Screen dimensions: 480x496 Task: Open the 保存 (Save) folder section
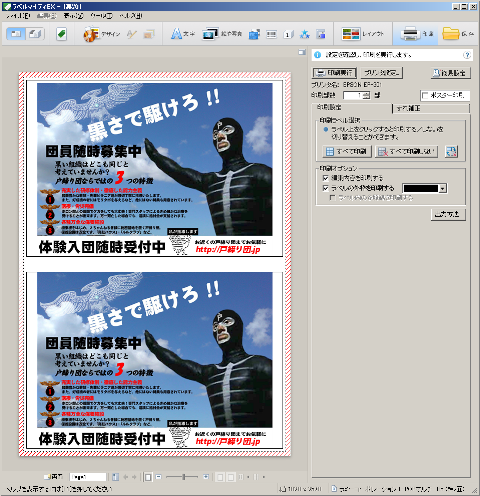[x=458, y=34]
